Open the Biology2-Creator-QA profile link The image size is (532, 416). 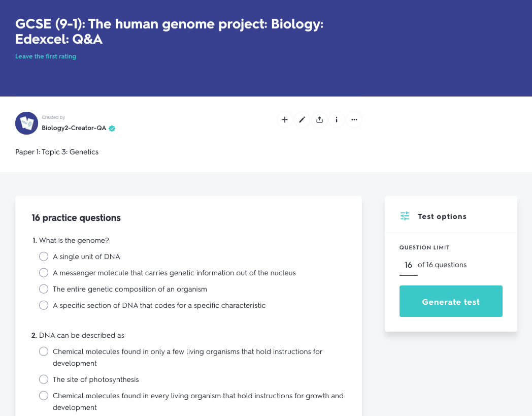pos(74,128)
